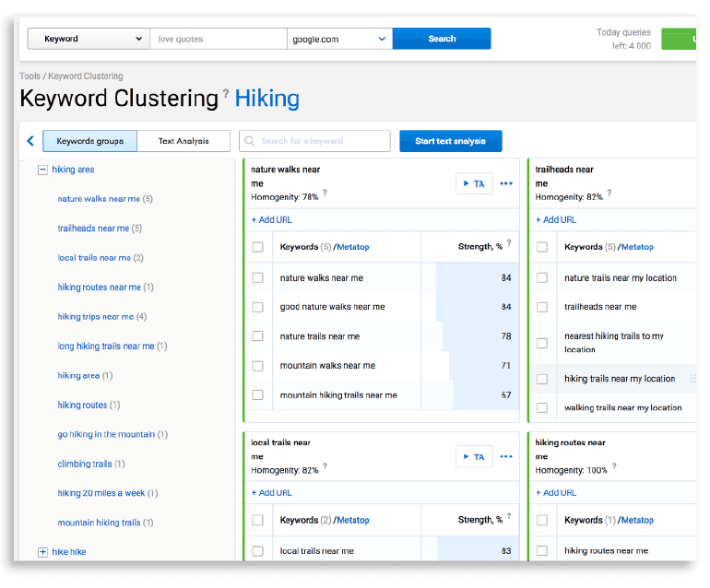Image resolution: width=710 pixels, height=588 pixels.
Task: Click the Start text analysis button
Action: tap(450, 141)
